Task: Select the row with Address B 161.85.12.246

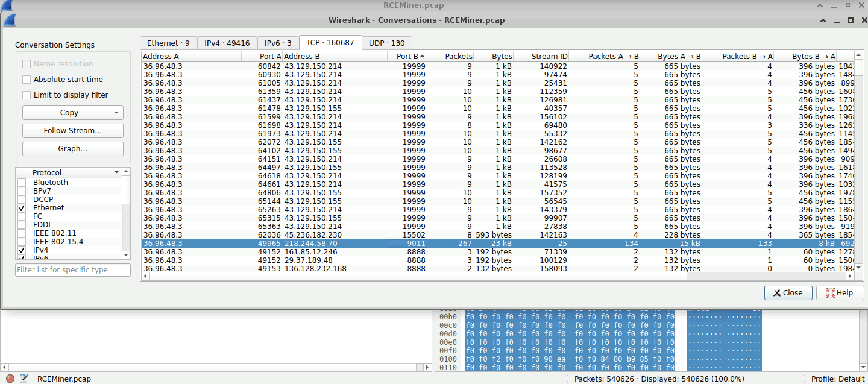Action: 498,252
